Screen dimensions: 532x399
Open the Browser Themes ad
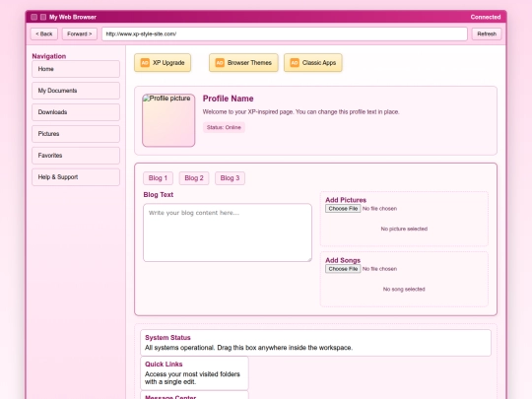click(x=243, y=63)
